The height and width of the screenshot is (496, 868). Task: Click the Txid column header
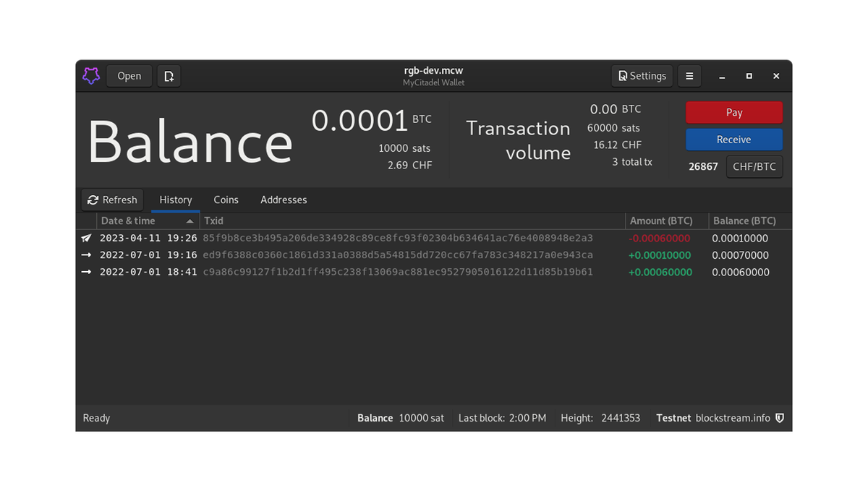412,221
